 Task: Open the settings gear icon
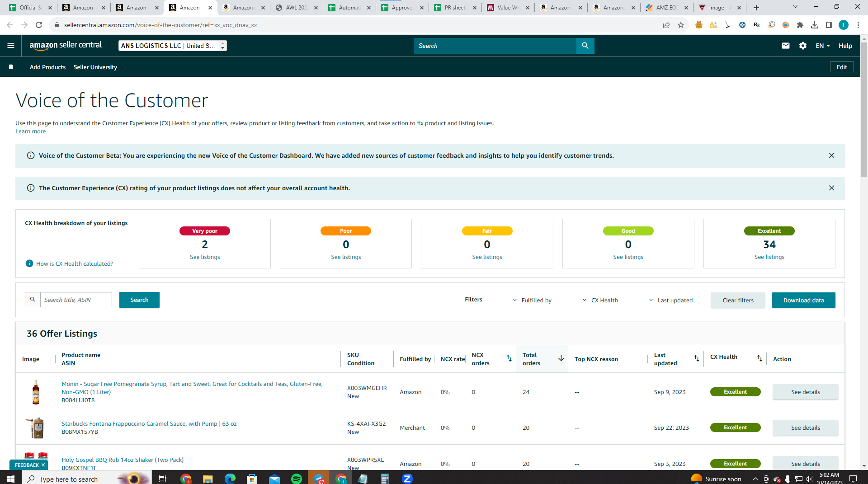pos(803,46)
